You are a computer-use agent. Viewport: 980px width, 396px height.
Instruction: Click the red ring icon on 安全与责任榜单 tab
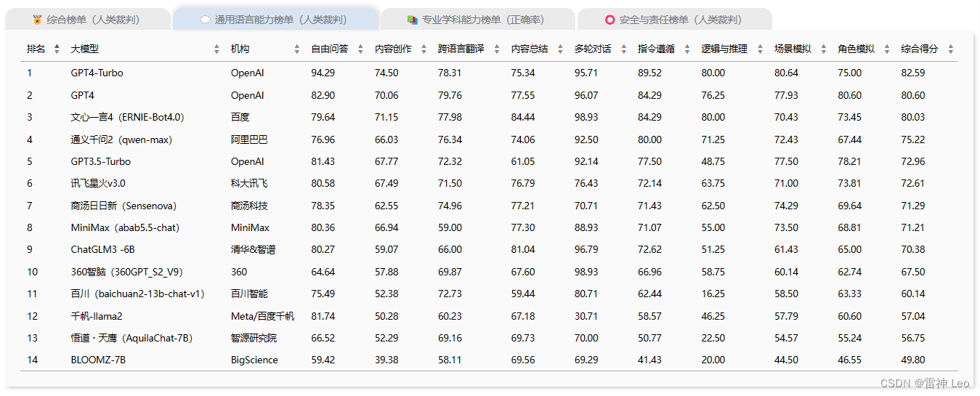610,20
